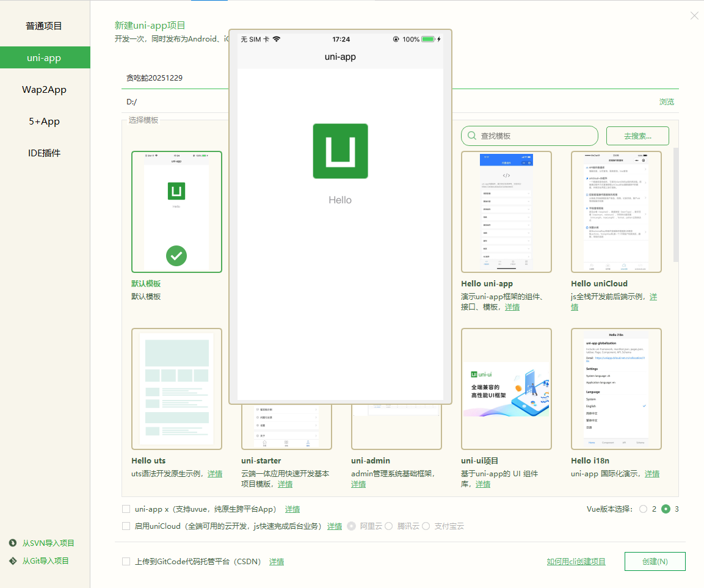
Task: Select the Hello uniCloud template thumbnail
Action: [x=616, y=211]
